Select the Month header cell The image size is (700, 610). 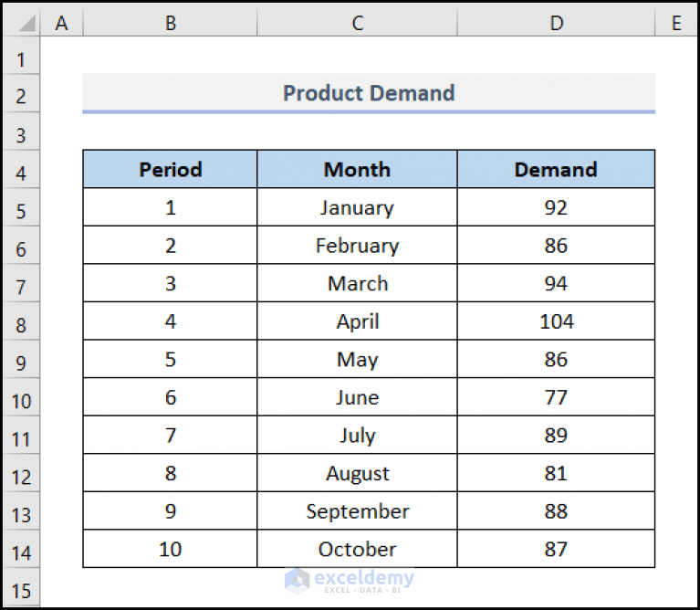357,169
